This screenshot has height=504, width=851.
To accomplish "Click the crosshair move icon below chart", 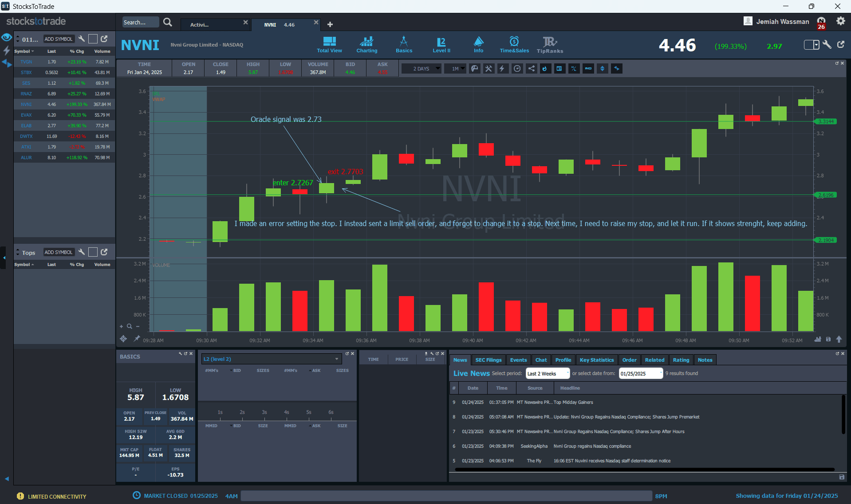I will click(123, 339).
